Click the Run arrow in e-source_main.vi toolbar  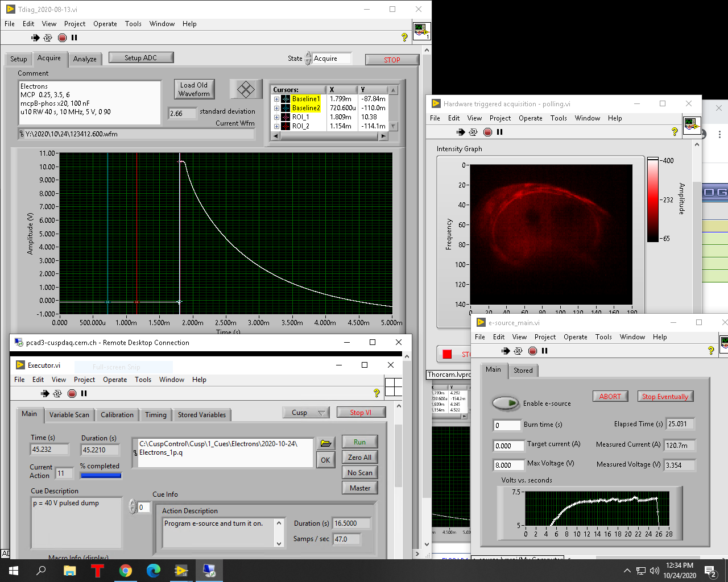[505, 351]
